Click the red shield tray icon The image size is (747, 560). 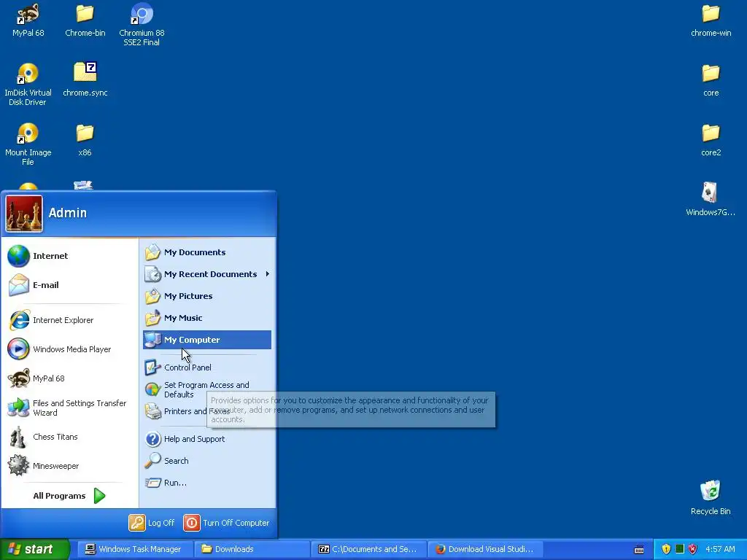click(693, 549)
